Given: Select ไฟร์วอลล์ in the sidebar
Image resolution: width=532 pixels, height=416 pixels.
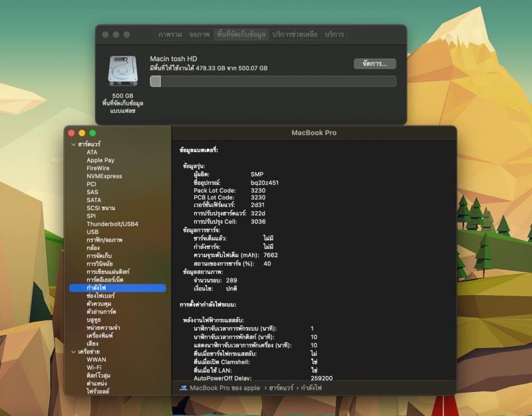Looking at the screenshot, I should coord(98,391).
